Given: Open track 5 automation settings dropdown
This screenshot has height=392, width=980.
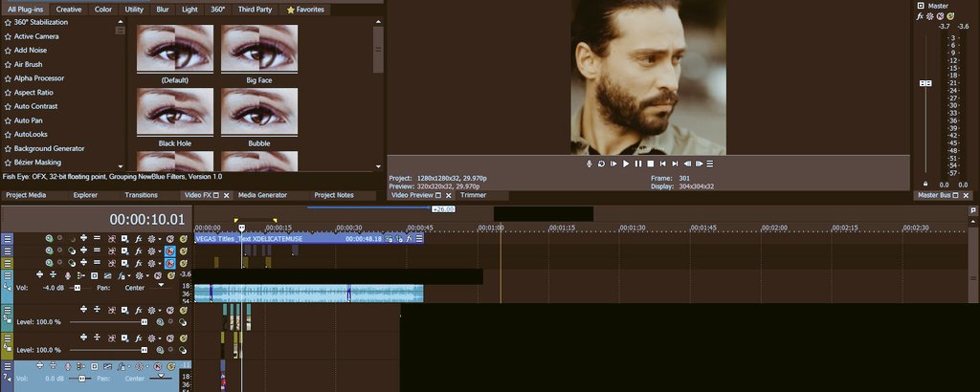Looking at the screenshot, I should 160,310.
